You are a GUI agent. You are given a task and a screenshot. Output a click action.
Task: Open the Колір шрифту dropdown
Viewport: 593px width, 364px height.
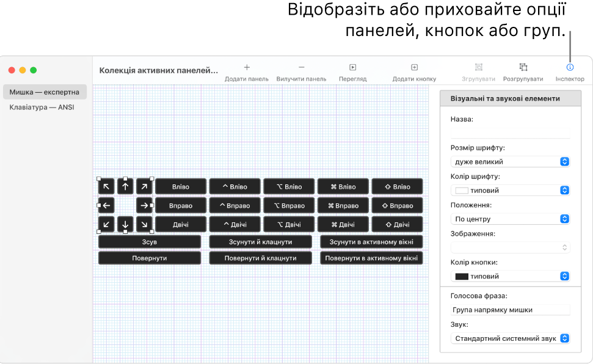pyautogui.click(x=510, y=191)
